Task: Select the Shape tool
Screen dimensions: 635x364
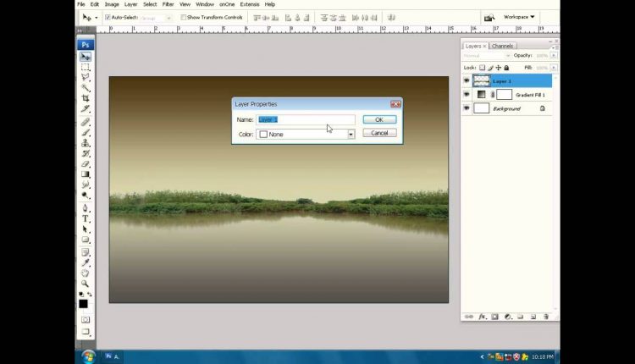Action: [85, 240]
